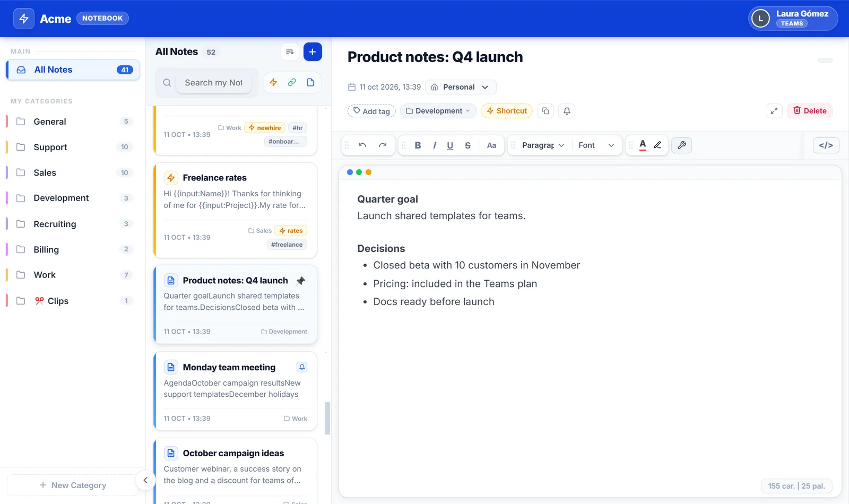Apply strikethrough formatting

[467, 145]
